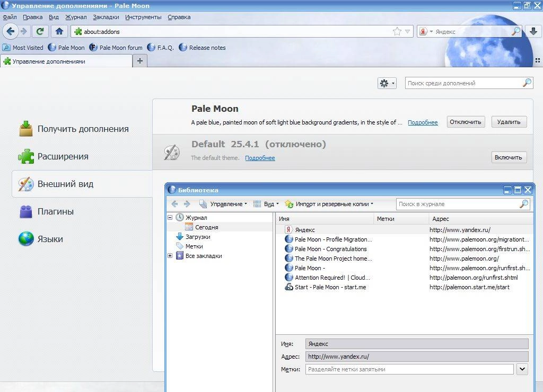Open Импорт и резервные копии dropdown
This screenshot has height=392, width=543.
click(x=329, y=204)
